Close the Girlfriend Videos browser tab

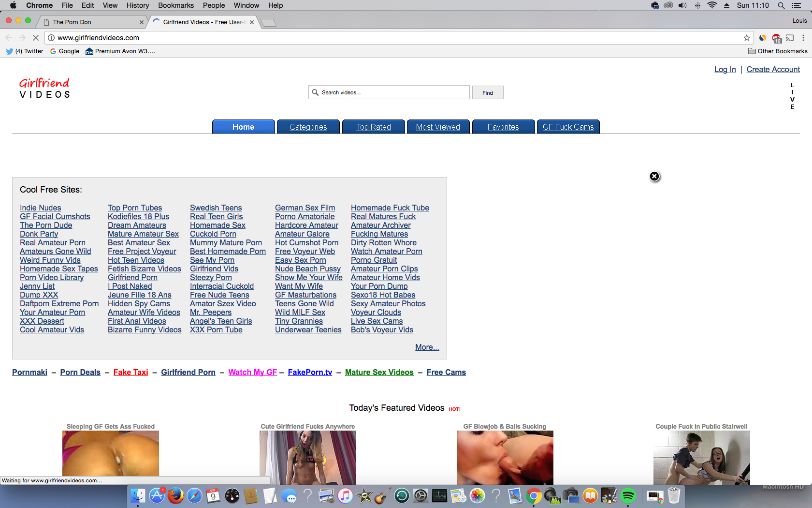click(252, 22)
